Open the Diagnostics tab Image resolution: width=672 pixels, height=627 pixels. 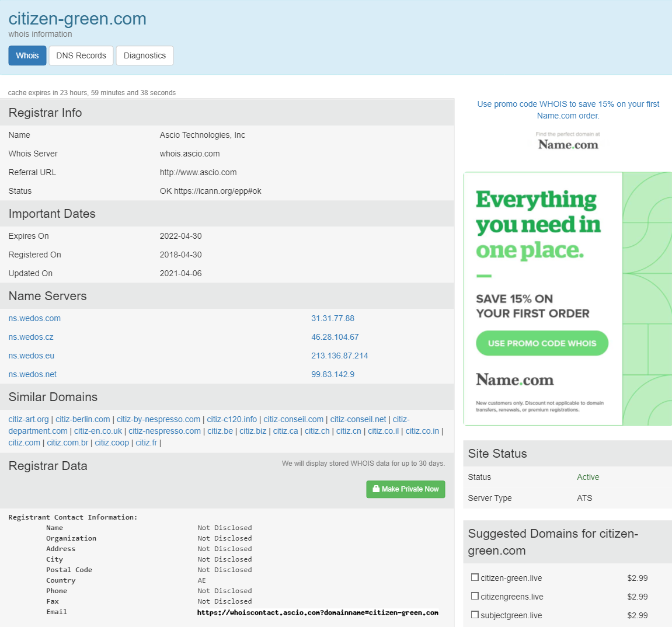click(144, 55)
